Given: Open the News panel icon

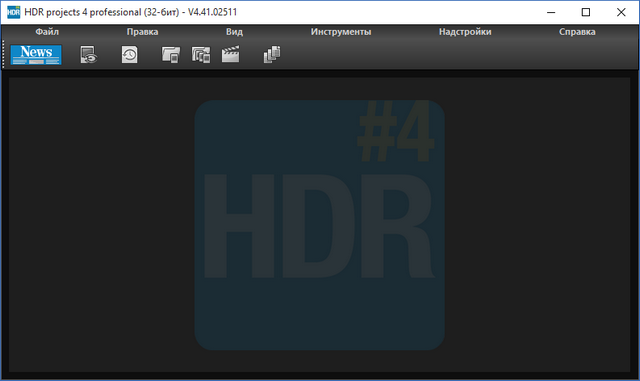Looking at the screenshot, I should pos(36,54).
